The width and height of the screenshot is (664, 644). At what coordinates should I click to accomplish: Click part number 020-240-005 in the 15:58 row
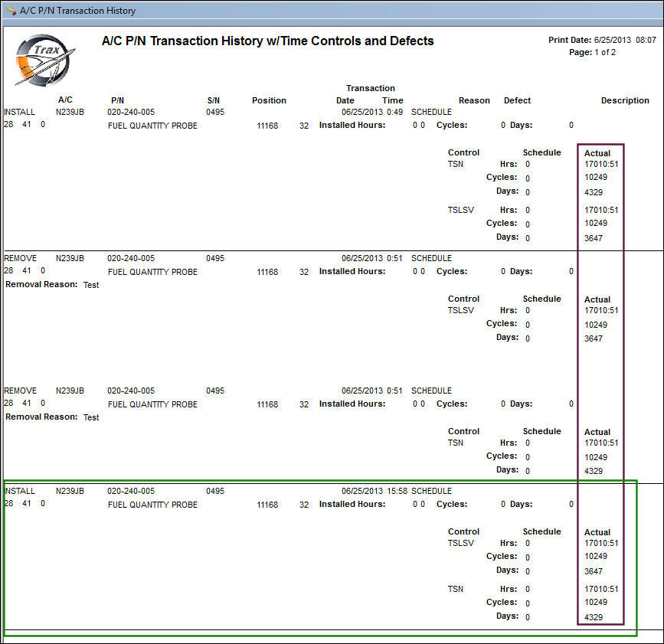point(131,491)
